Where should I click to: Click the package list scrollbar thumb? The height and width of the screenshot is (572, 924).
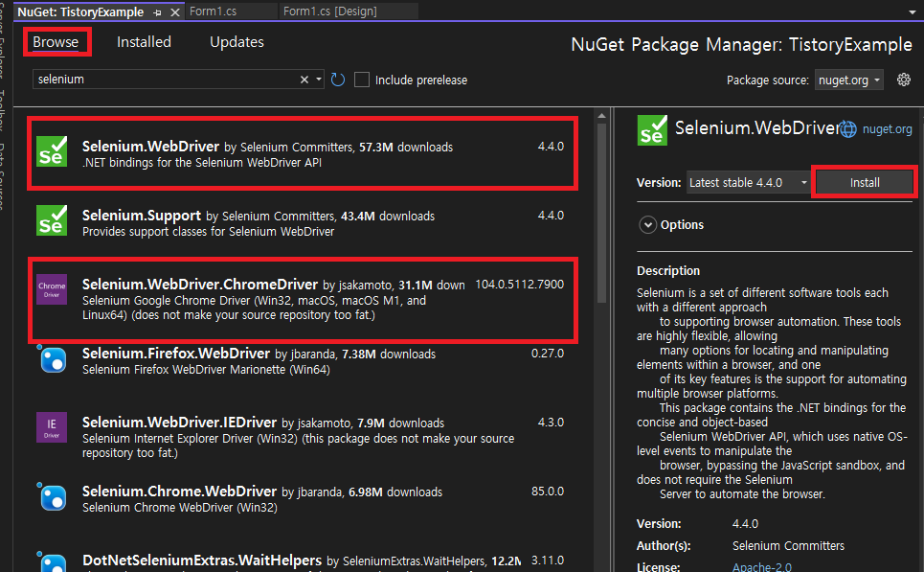click(601, 213)
